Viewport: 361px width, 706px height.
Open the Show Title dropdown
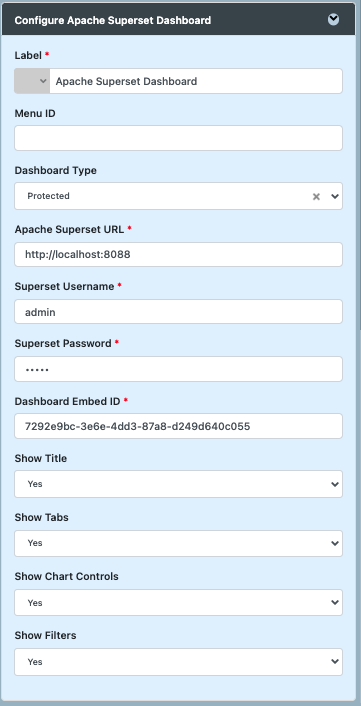[178, 484]
